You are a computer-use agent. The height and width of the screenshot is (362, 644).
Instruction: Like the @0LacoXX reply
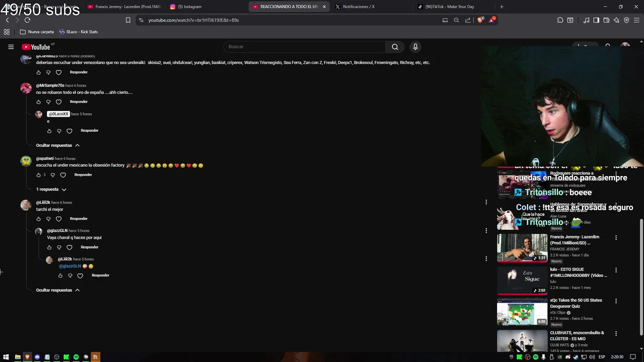tap(49, 131)
